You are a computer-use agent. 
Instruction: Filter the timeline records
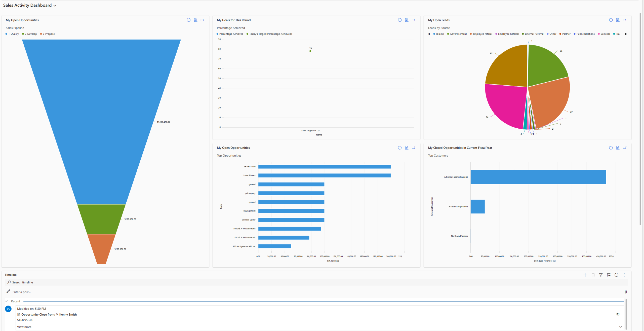(x=601, y=275)
